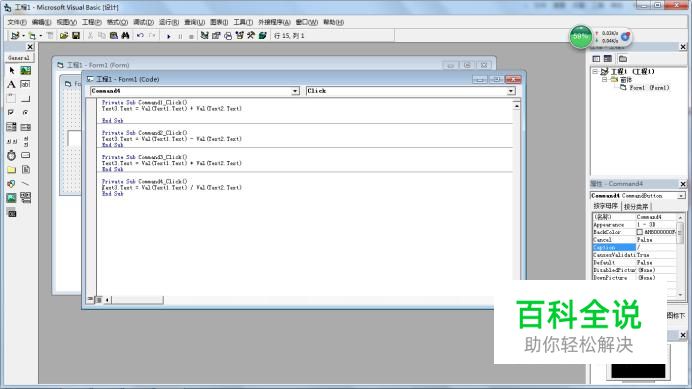Click the End (stop) toolbar button
Screen dimensions: 692x389
[x=191, y=36]
